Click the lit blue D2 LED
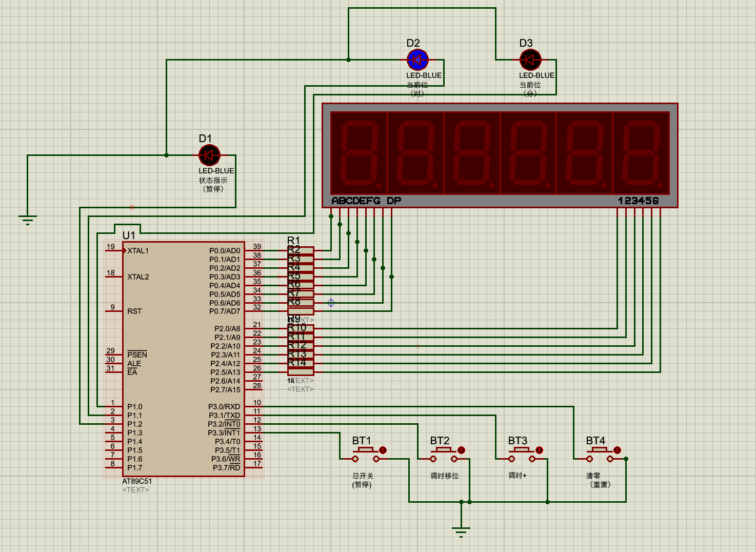The width and height of the screenshot is (756, 552). (417, 60)
